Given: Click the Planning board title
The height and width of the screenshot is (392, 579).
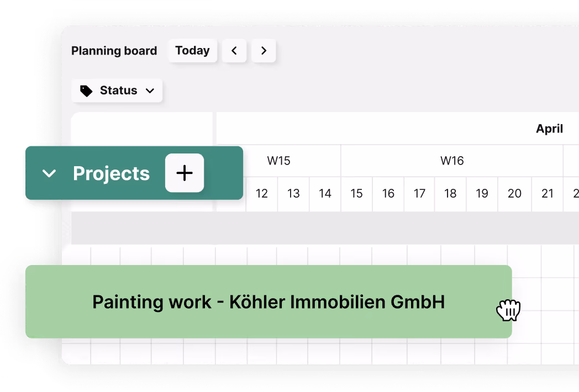Looking at the screenshot, I should 114,51.
